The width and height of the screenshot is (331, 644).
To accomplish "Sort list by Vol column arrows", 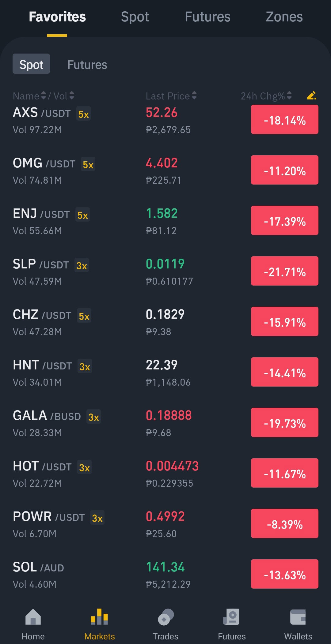I will click(x=72, y=95).
